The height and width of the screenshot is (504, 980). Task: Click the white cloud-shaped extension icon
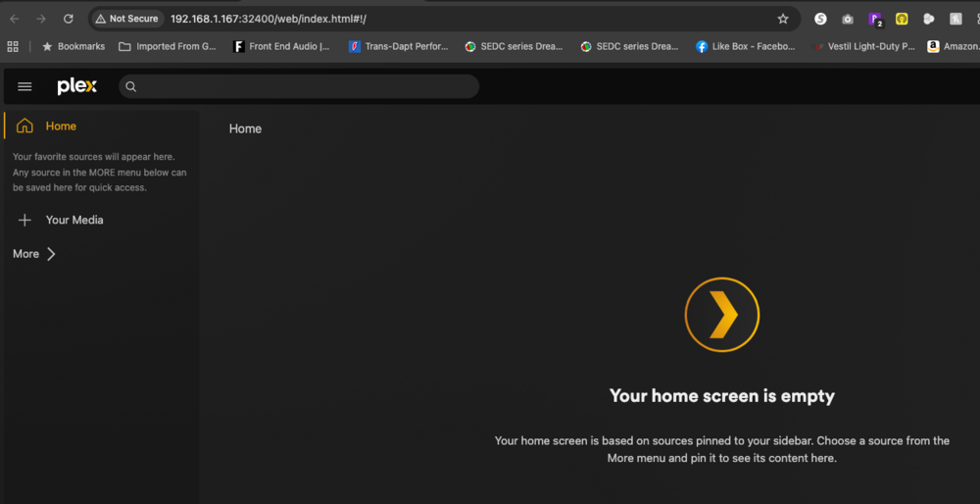(x=929, y=19)
